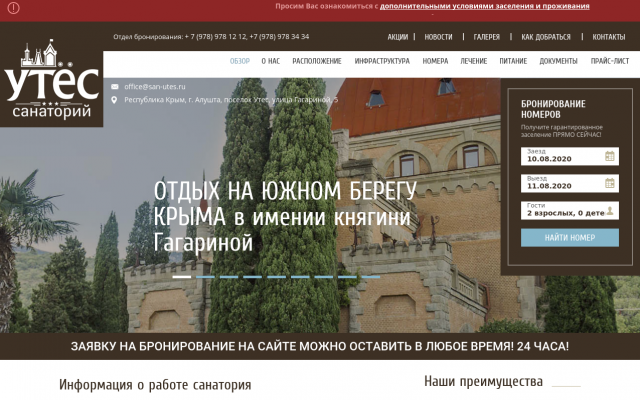The image size is (640, 400).
Task: Click the Выезд date field 11.08.2020
Action: (570, 183)
